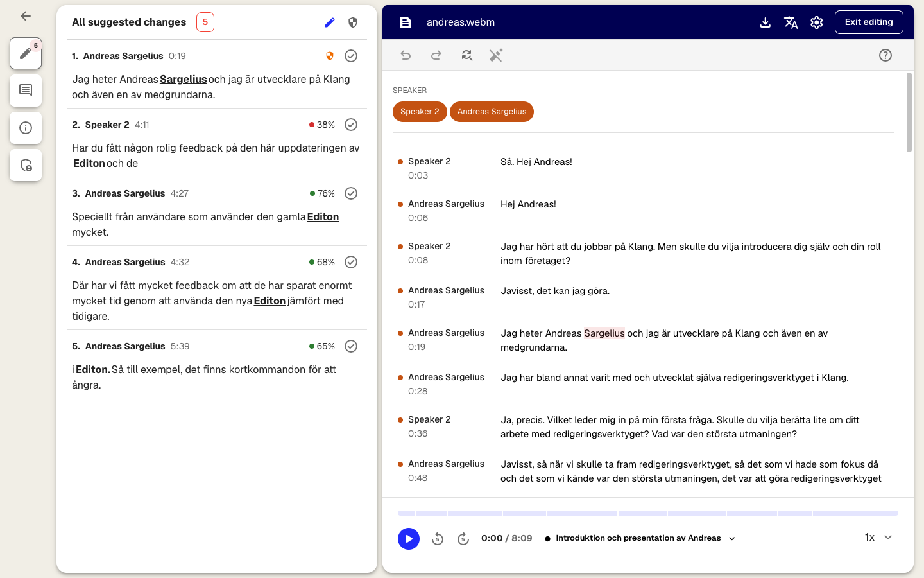Select the Speaker 2 tag
Screen dimensions: 924x578
pyautogui.click(x=420, y=112)
